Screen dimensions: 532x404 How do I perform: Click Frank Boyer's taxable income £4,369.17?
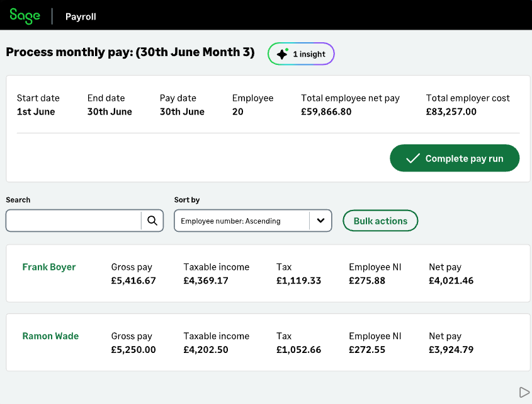206,280
